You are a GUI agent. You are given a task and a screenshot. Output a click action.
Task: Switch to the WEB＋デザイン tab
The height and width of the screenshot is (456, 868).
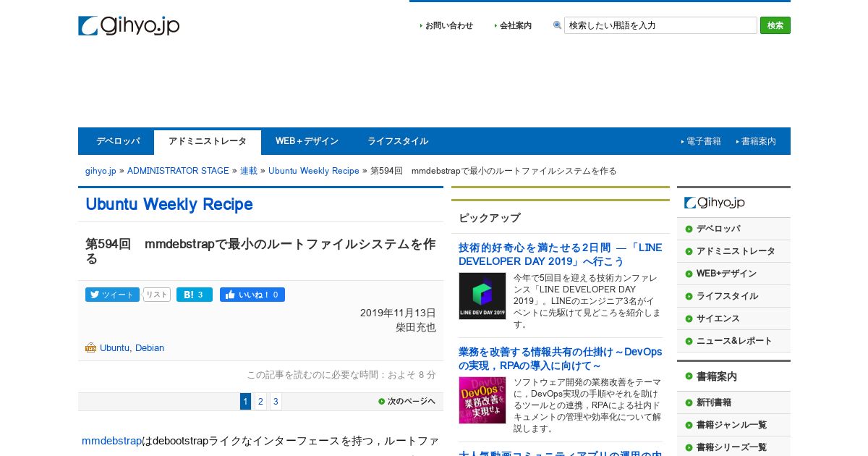coord(307,141)
